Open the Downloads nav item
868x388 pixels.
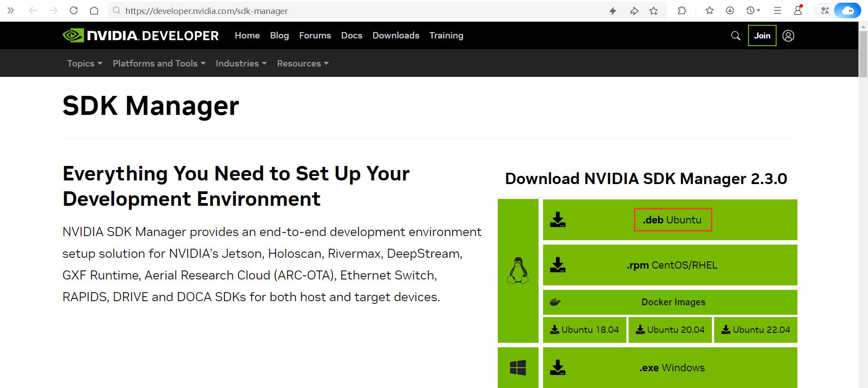[x=396, y=35]
